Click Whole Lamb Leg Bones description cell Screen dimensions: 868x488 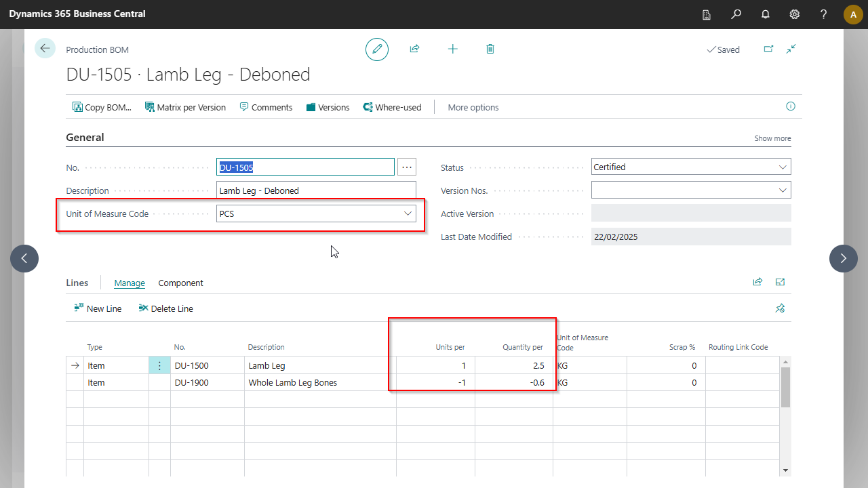pyautogui.click(x=320, y=382)
